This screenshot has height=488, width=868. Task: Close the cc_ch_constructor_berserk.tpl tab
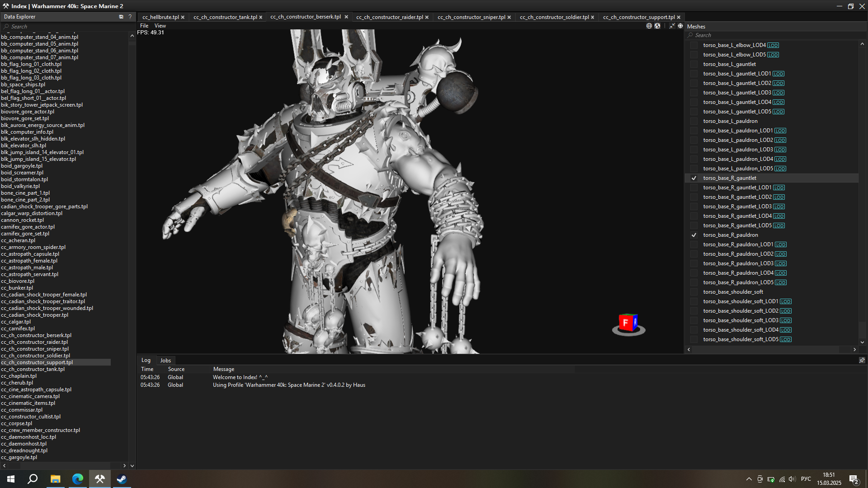click(x=346, y=17)
